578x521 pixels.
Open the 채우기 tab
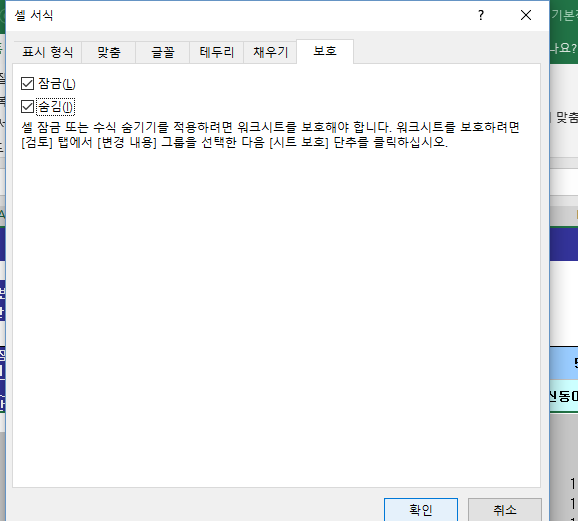click(270, 52)
